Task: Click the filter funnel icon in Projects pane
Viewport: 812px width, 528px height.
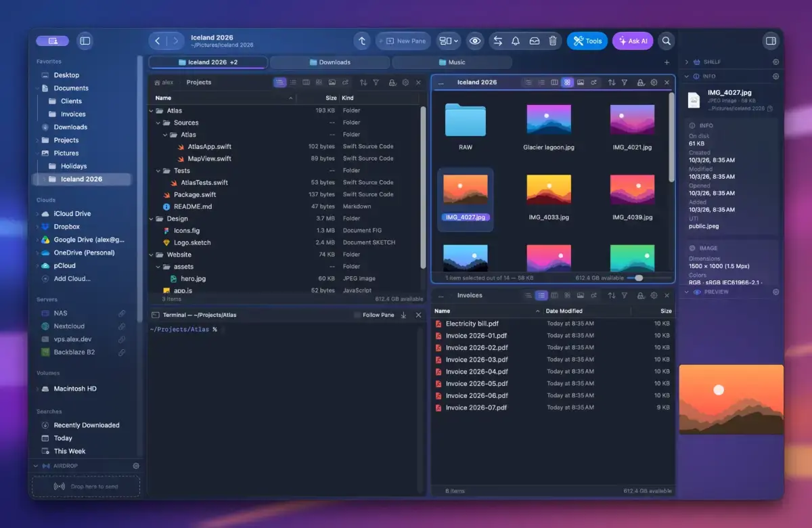Action: 376,83
